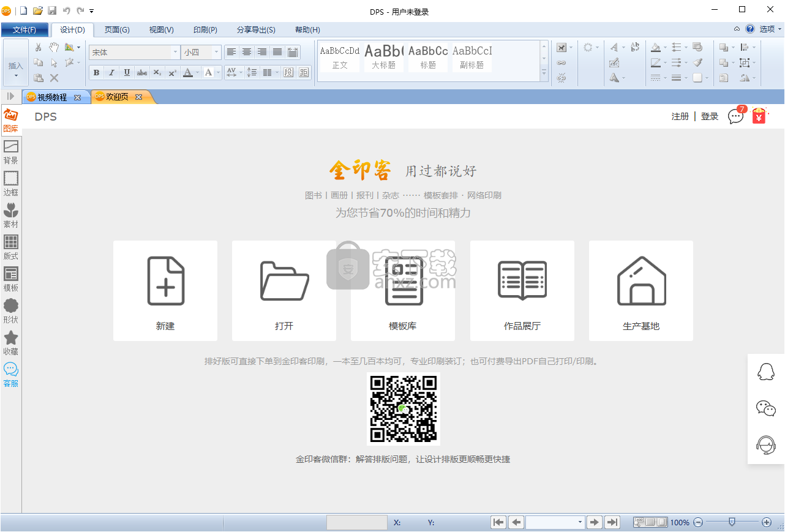Toggle strikethrough formatting

click(142, 73)
